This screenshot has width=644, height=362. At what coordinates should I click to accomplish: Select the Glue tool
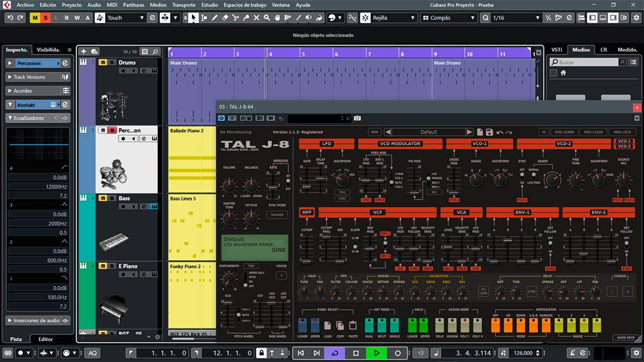246,18
